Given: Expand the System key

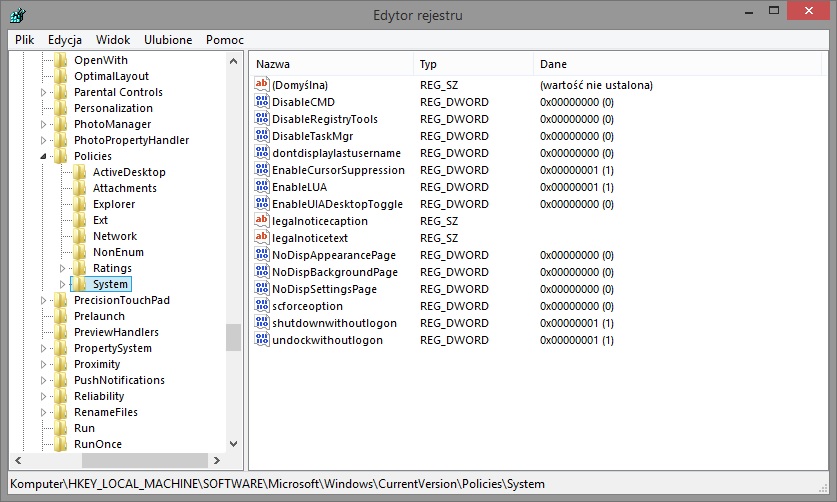Looking at the screenshot, I should [62, 284].
